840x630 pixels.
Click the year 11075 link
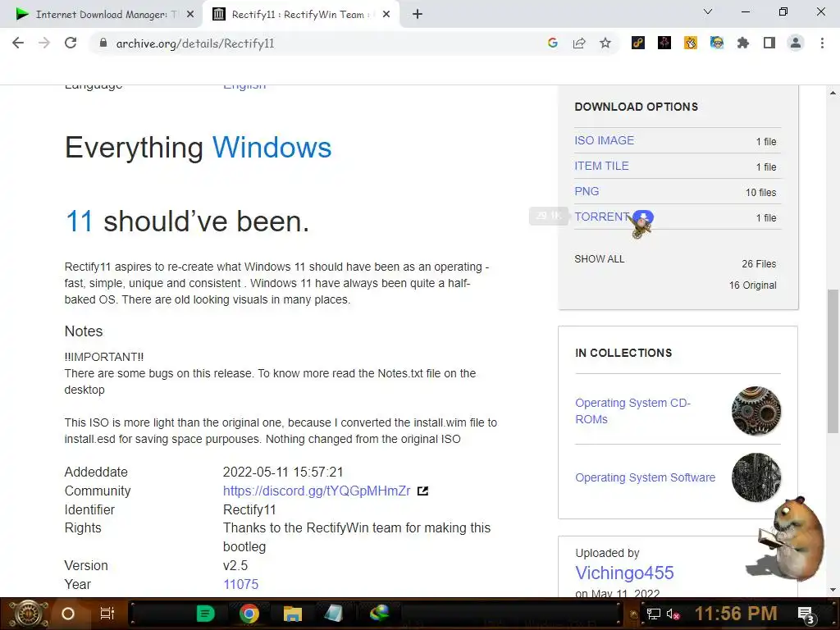(240, 584)
